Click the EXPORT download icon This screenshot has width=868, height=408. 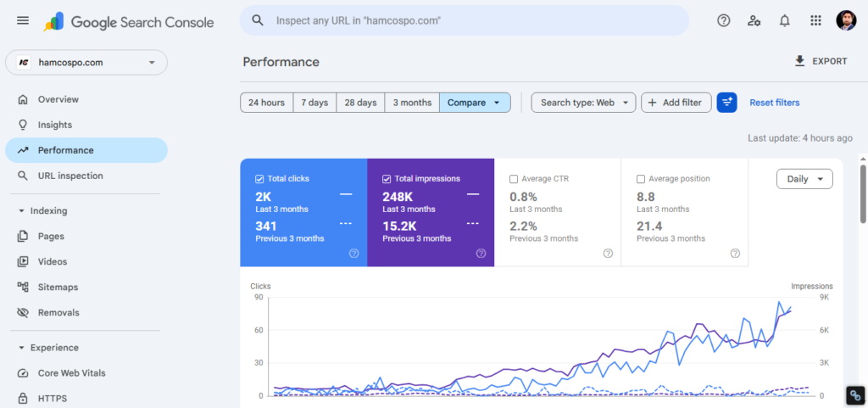799,61
